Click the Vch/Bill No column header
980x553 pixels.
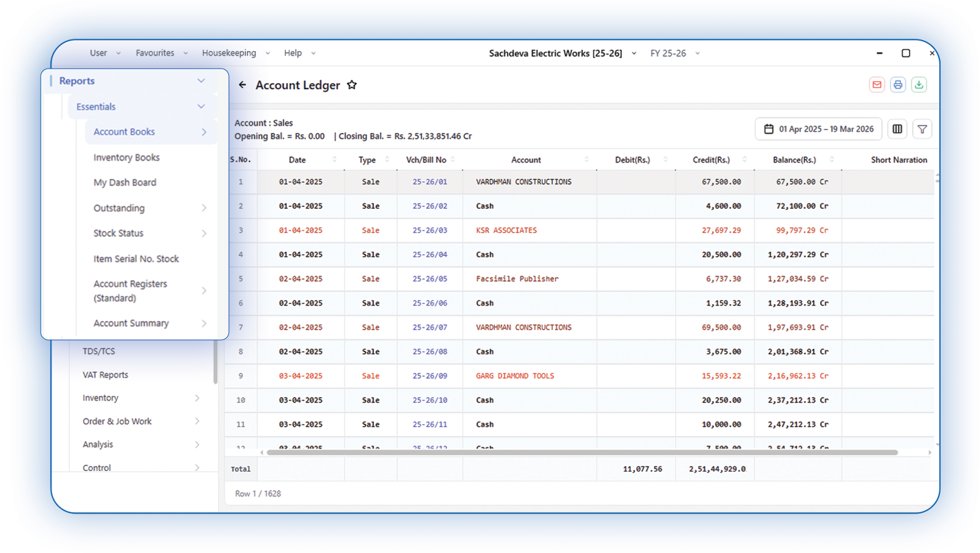pyautogui.click(x=426, y=160)
